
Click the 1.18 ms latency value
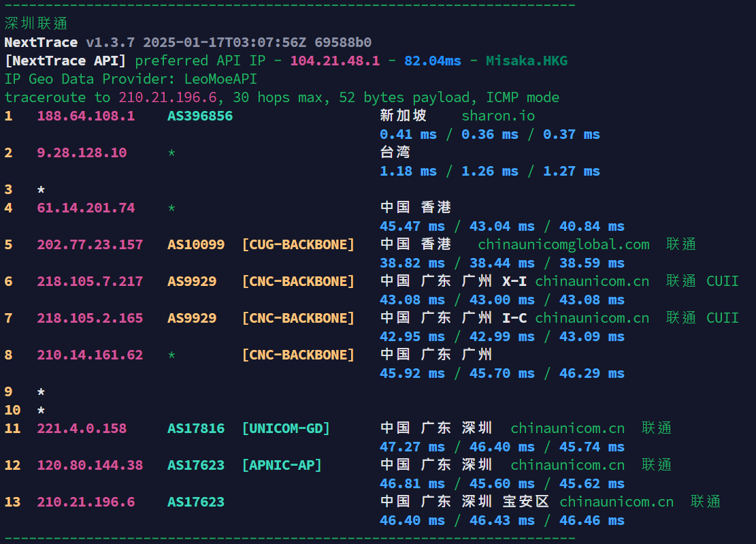[x=408, y=171]
